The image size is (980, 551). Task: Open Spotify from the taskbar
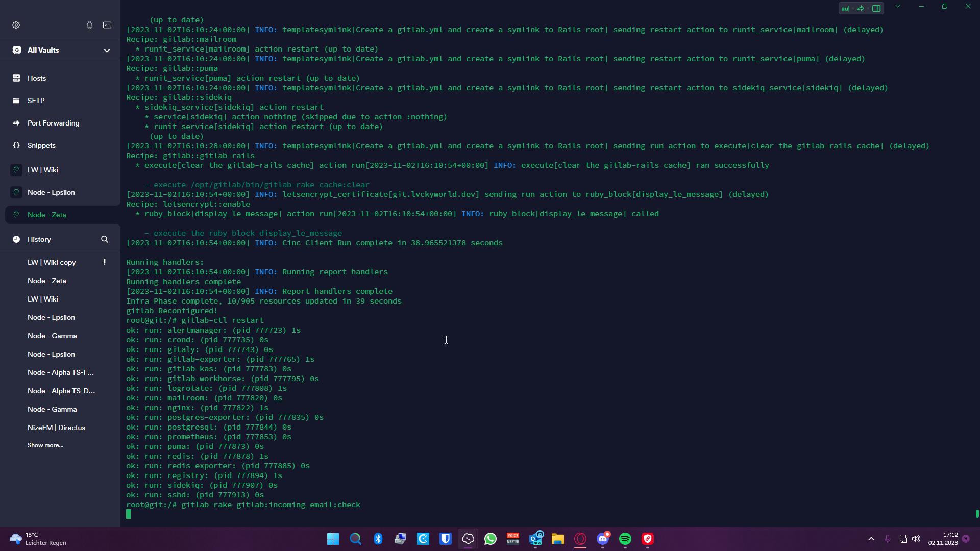[x=625, y=539]
